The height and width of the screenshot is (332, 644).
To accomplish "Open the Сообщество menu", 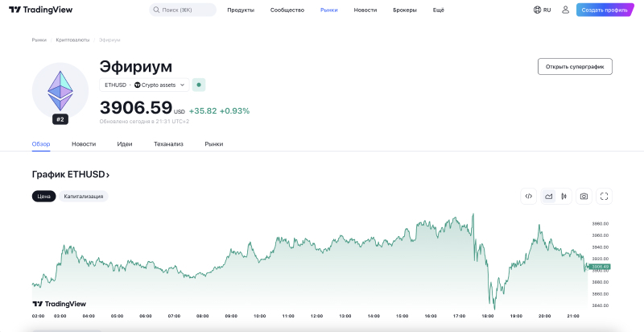I will pos(287,10).
